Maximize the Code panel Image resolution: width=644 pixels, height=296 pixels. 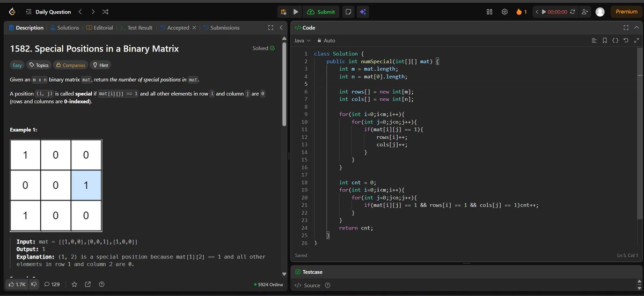coord(626,27)
